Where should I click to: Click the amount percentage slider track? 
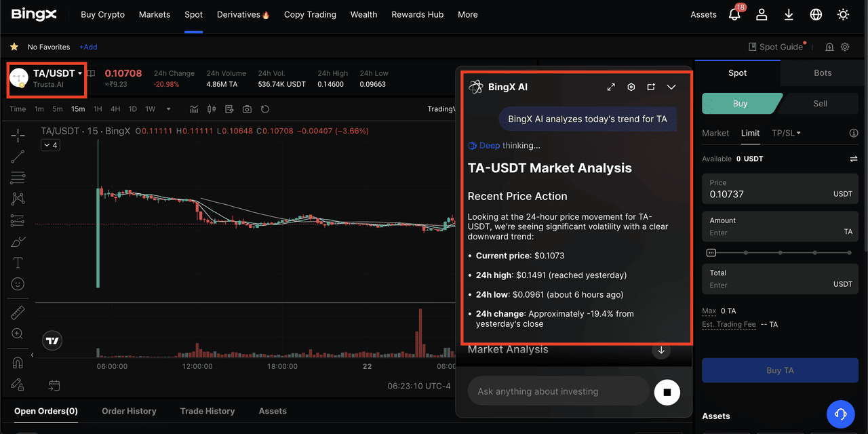pyautogui.click(x=780, y=252)
